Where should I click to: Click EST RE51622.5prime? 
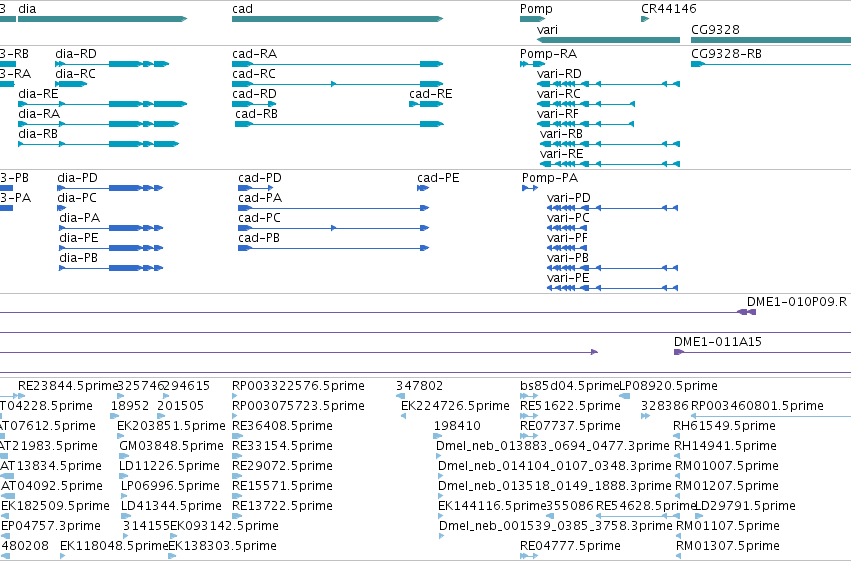tap(570, 406)
